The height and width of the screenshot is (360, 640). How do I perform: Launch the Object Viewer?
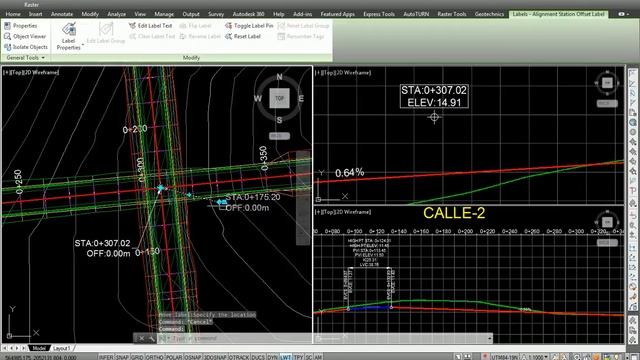tap(25, 36)
